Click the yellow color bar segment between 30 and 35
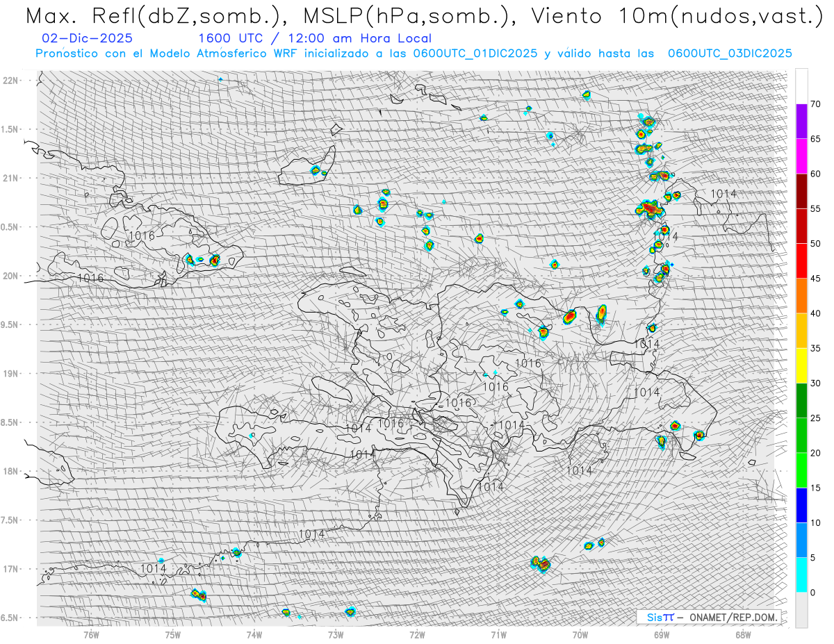This screenshot has height=644, width=834. 801,365
